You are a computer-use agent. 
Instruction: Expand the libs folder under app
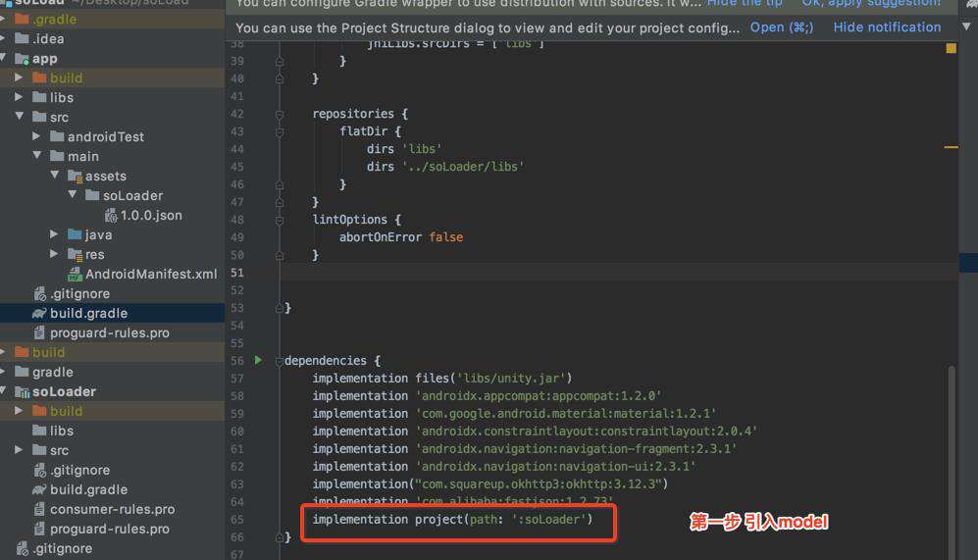pos(19,97)
